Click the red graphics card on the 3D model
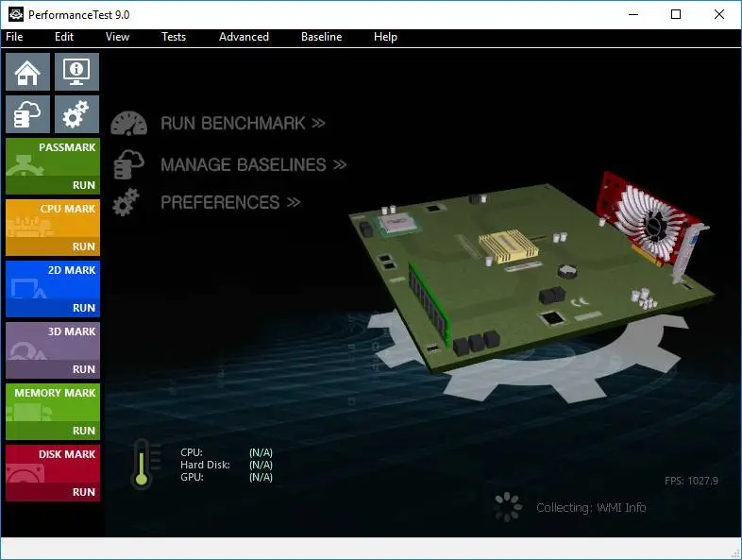Image resolution: width=742 pixels, height=560 pixels. [x=650, y=223]
